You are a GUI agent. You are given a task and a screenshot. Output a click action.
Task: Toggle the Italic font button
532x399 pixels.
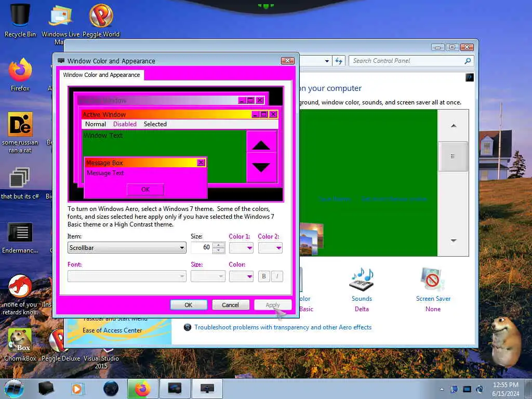pos(277,276)
